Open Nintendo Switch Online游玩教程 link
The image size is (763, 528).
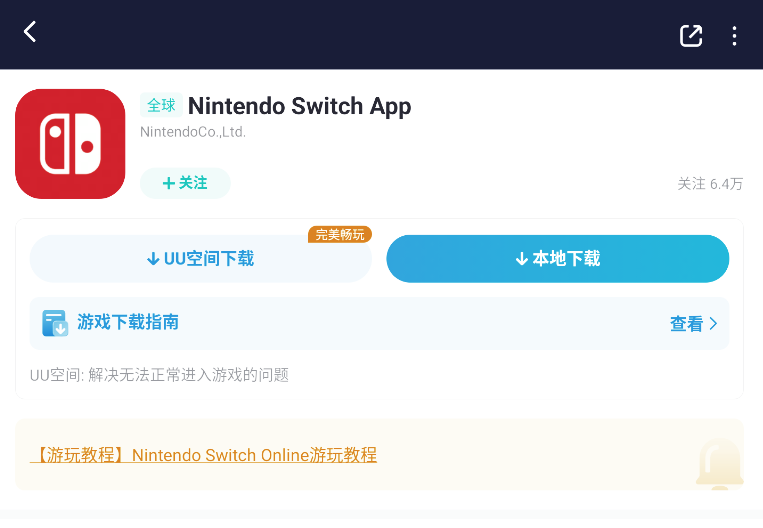pos(203,455)
